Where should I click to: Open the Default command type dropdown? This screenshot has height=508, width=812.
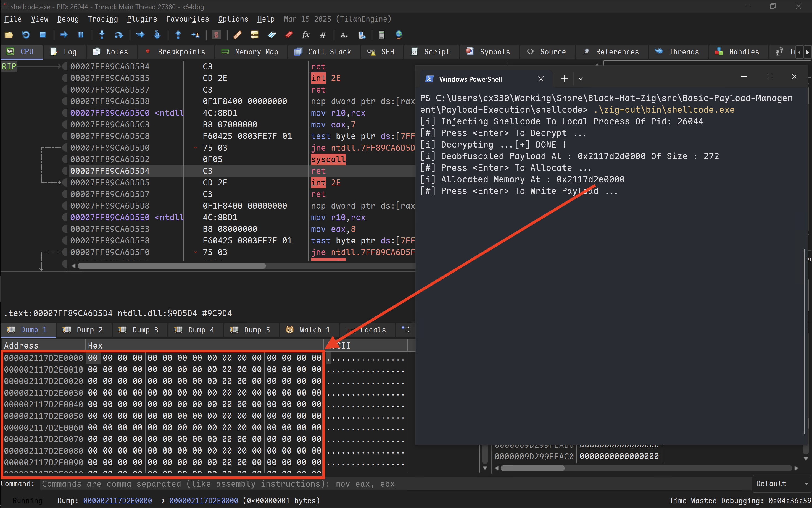[782, 483]
